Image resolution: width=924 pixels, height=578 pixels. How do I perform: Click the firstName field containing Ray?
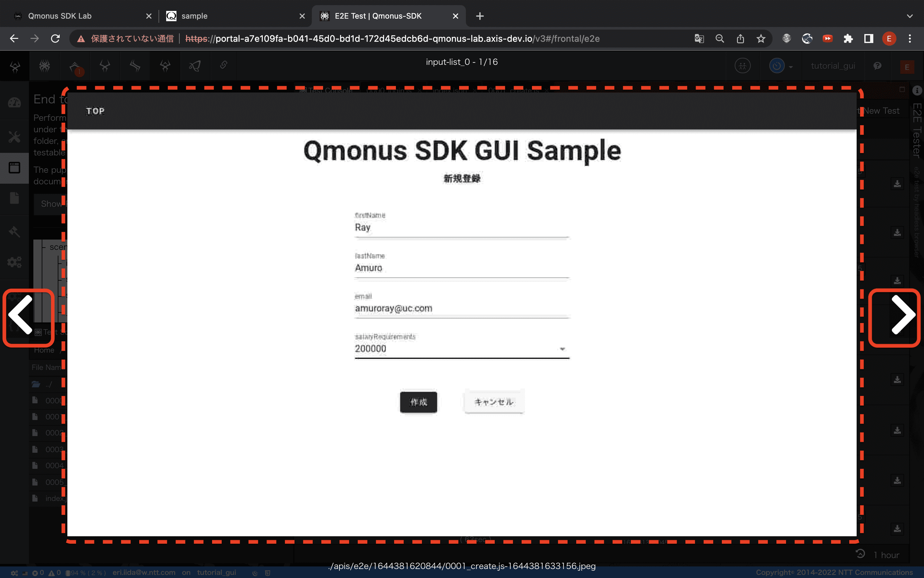(462, 227)
